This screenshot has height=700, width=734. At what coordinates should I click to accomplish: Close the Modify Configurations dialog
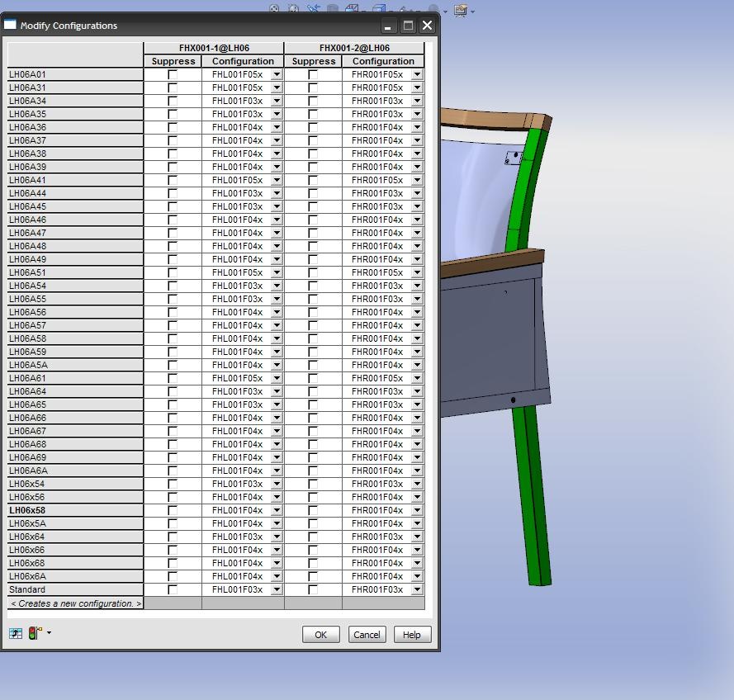point(427,26)
